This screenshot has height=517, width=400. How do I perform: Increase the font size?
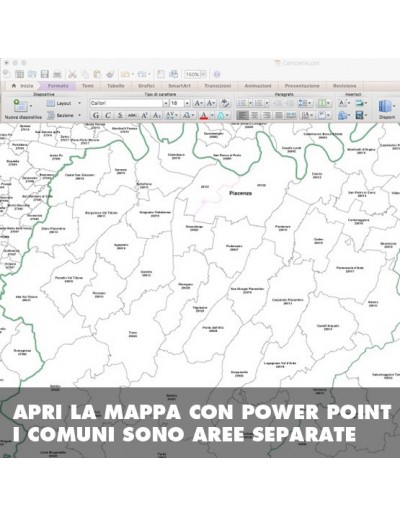tap(198, 103)
